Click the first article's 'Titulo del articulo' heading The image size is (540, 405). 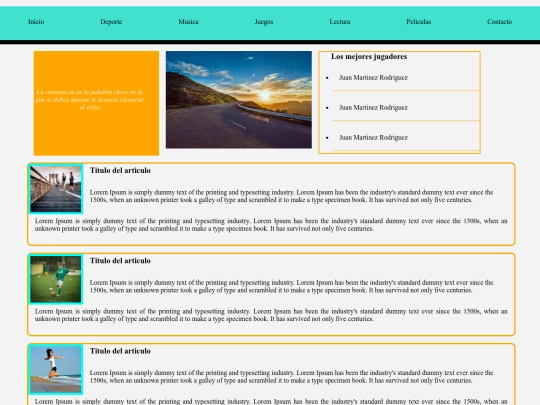point(120,170)
